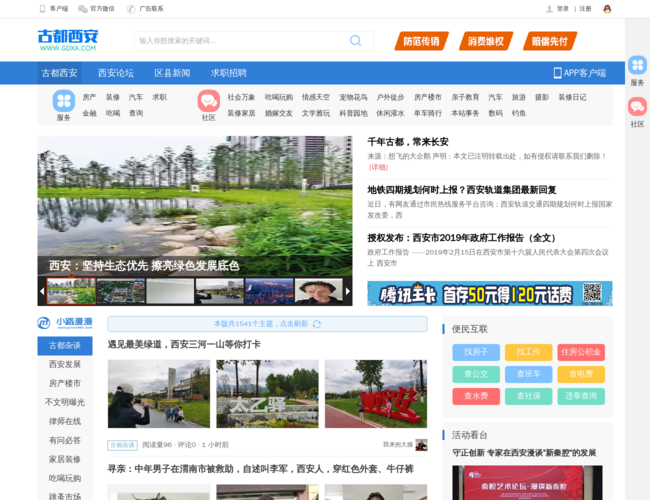The image size is (650, 500).
Task: Click the author avatar next to 我来抱大腿
Action: click(421, 445)
